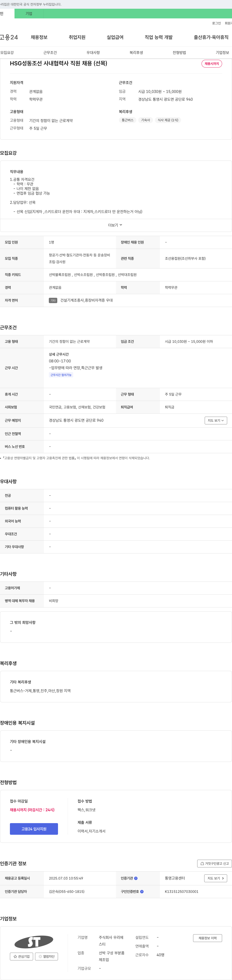This screenshot has height=980, width=232.
Task: Jump to the 모집요강 section tab
Action: (x=7, y=53)
